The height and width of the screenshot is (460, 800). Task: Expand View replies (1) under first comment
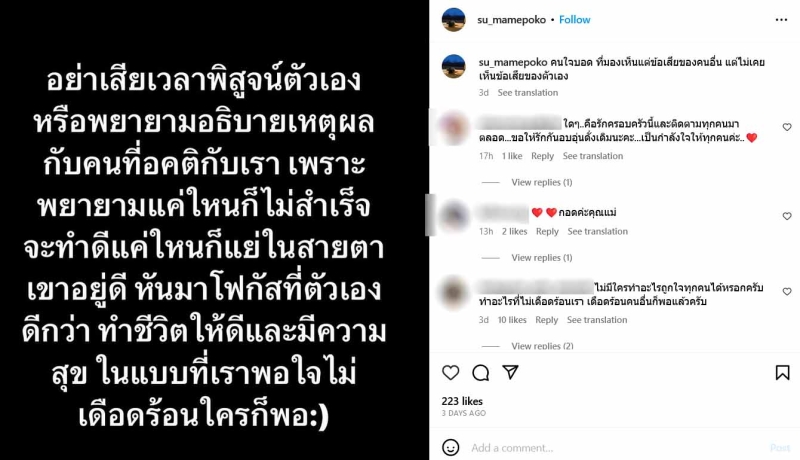coord(542,182)
